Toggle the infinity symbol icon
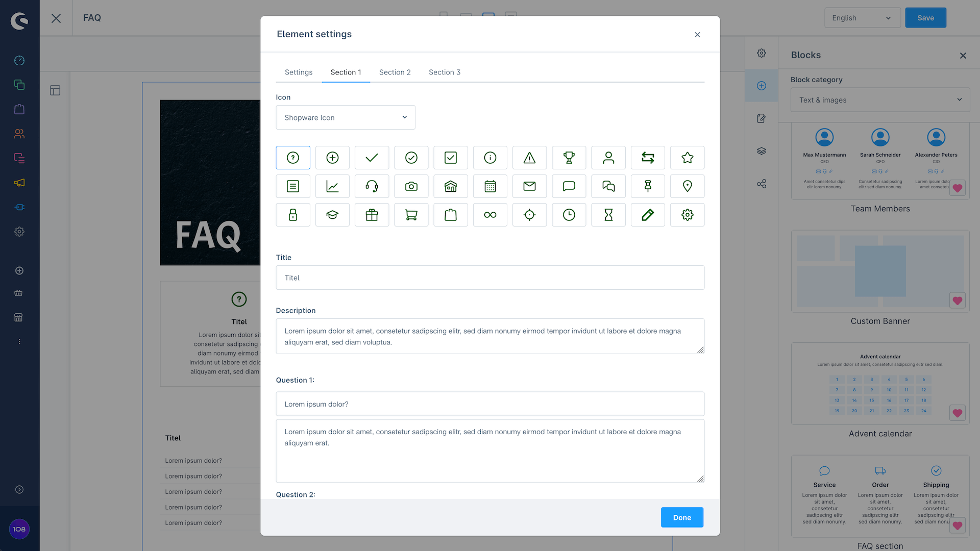The image size is (980, 551). click(490, 215)
